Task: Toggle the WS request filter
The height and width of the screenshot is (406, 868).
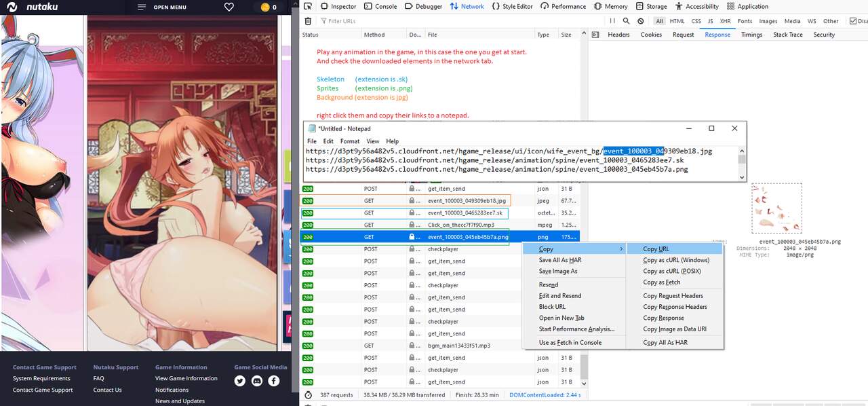Action: [x=812, y=21]
